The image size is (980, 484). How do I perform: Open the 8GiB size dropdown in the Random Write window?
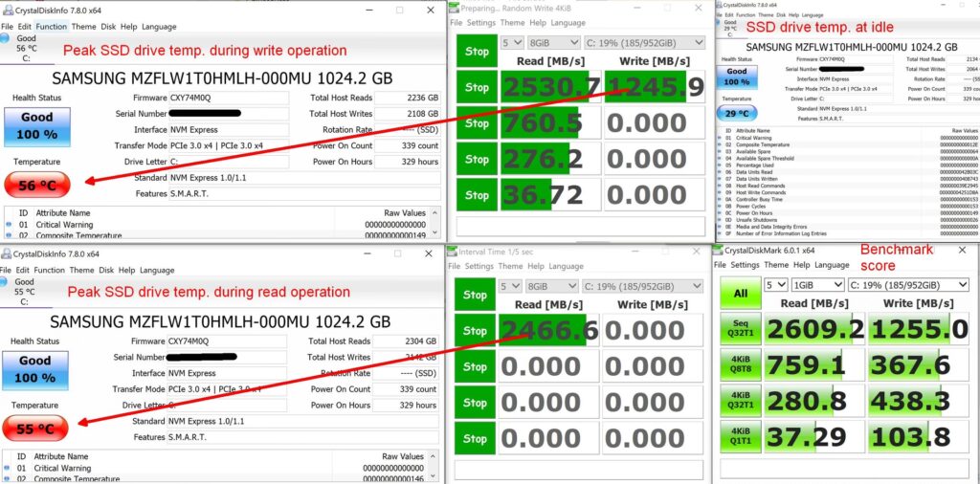coord(555,43)
